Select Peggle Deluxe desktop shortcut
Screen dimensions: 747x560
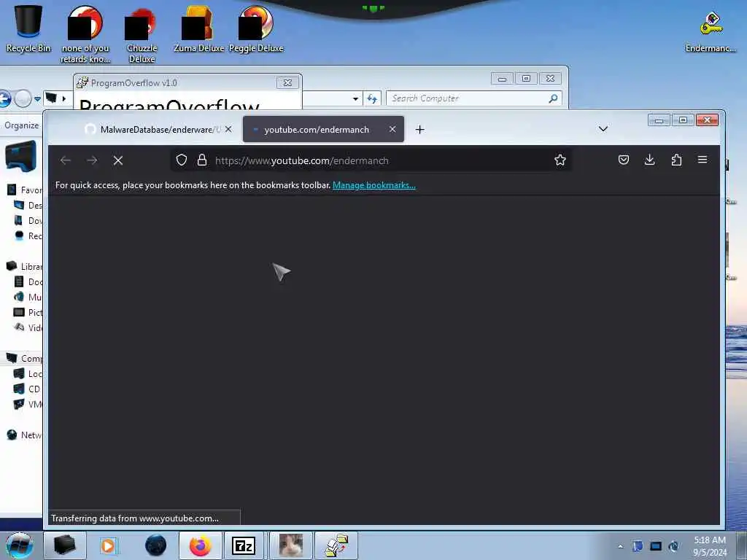click(x=256, y=28)
